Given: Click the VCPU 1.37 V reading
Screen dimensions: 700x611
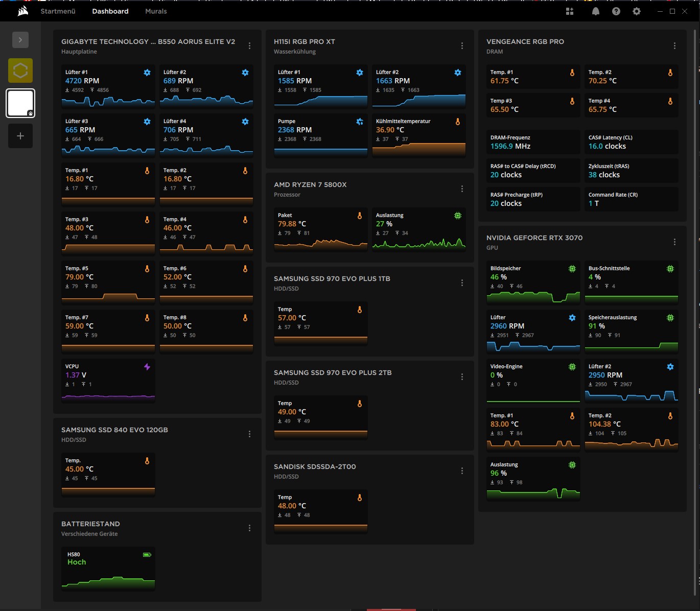Looking at the screenshot, I should (76, 375).
